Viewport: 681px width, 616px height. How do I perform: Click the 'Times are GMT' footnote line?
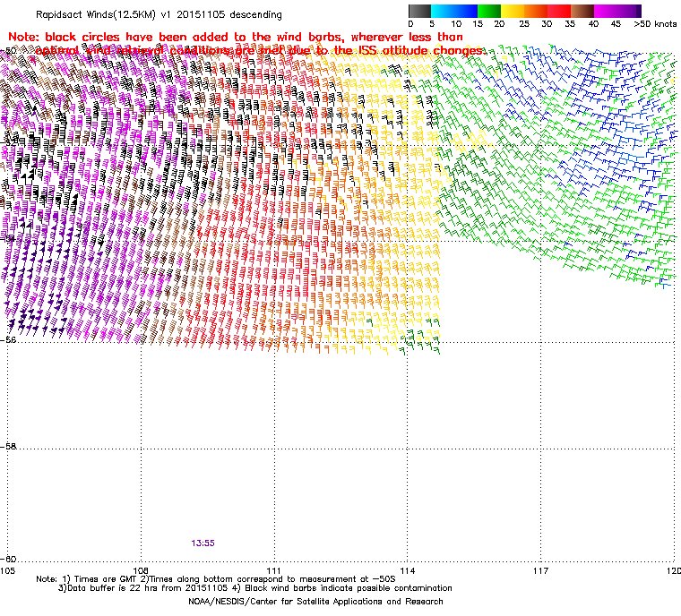[216, 579]
